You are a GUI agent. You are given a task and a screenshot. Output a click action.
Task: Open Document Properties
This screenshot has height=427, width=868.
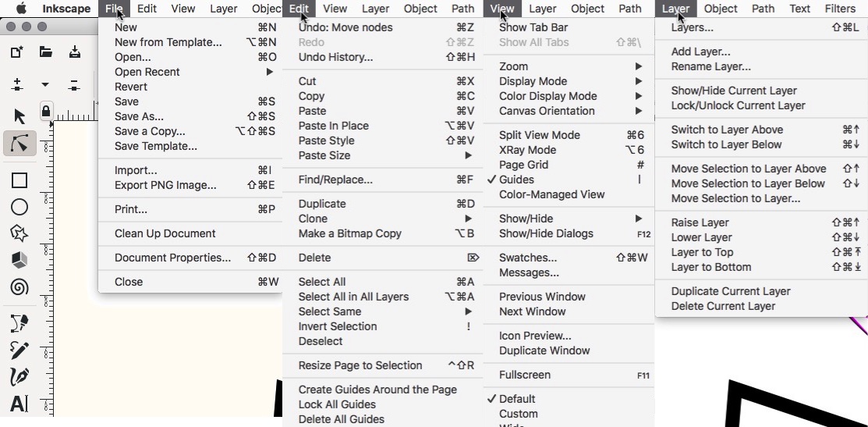point(190,258)
